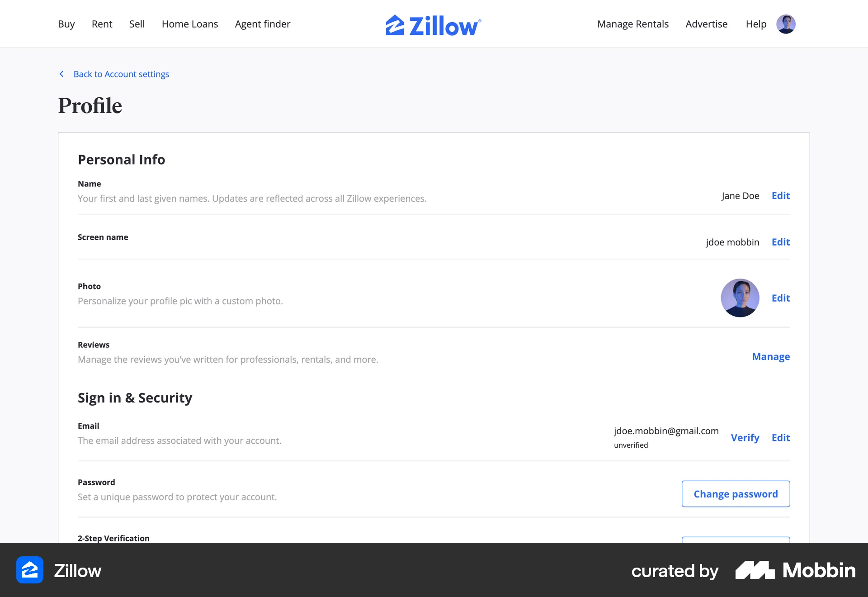Select the profile photo thumbnail
Screen dimensions: 868x597
(740, 298)
